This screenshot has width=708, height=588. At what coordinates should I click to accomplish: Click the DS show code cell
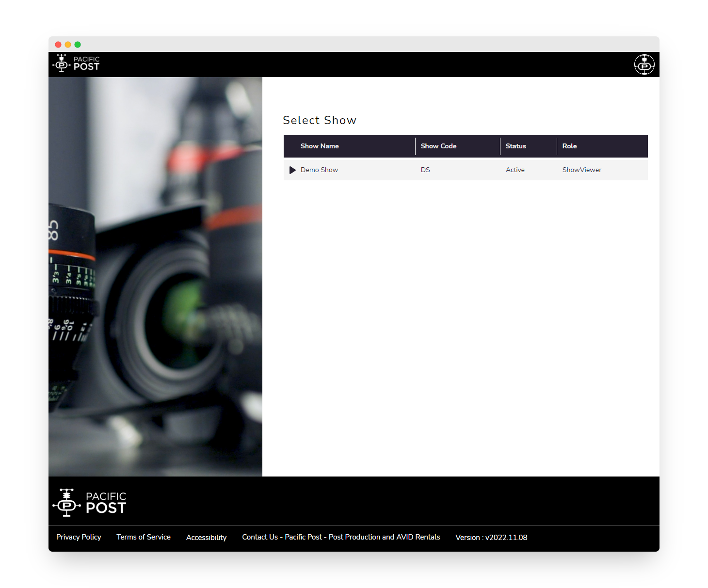pyautogui.click(x=425, y=170)
